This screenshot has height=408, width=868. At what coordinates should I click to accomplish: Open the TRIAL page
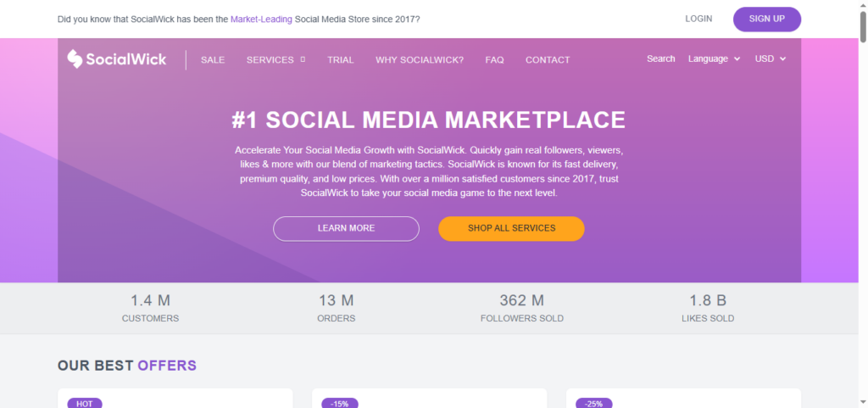341,59
